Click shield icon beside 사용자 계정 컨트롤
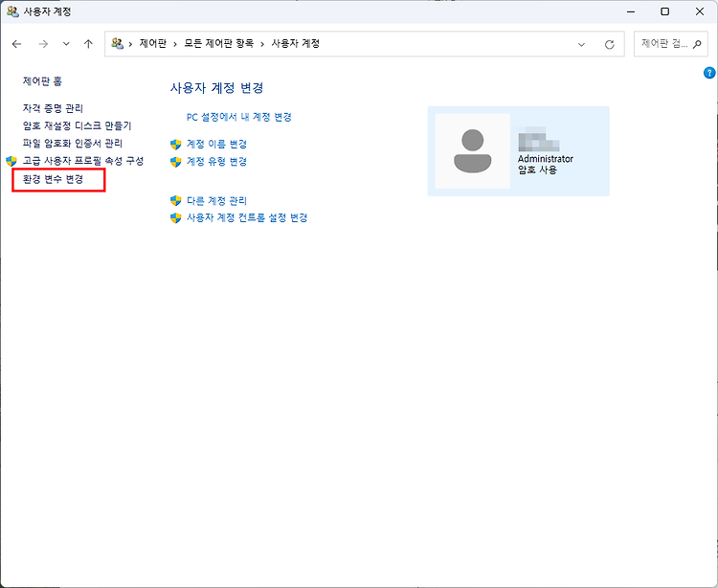 pos(176,218)
